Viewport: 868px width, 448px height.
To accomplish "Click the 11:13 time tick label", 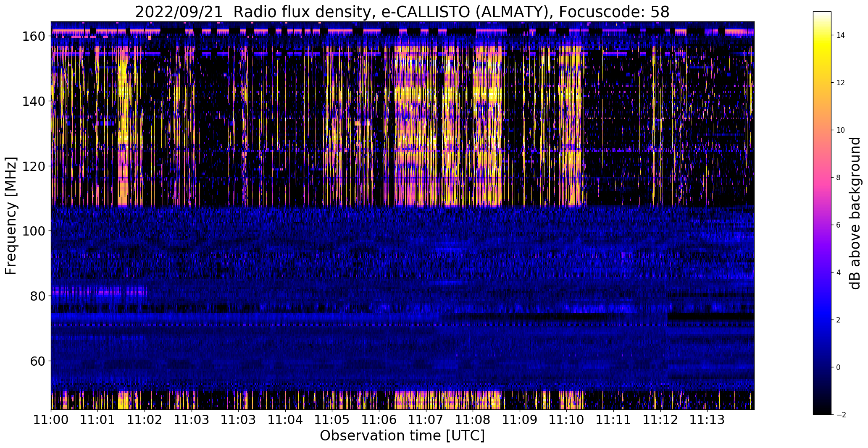I will [708, 420].
